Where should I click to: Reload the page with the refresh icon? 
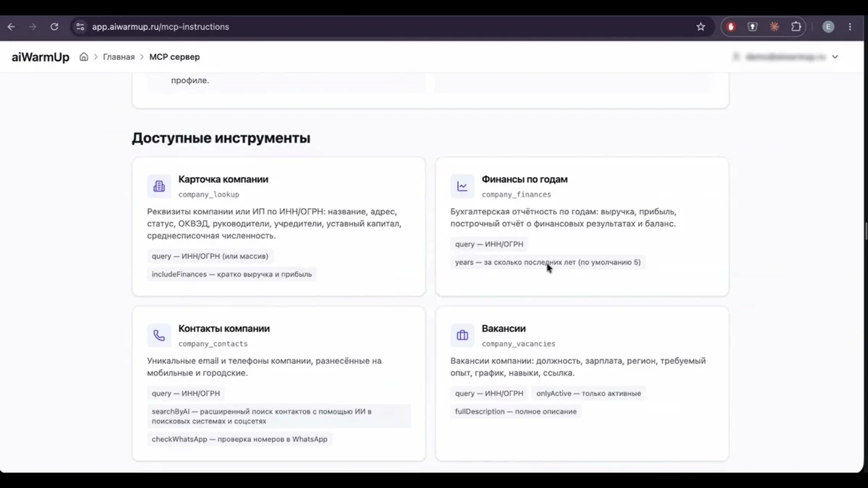(x=54, y=27)
